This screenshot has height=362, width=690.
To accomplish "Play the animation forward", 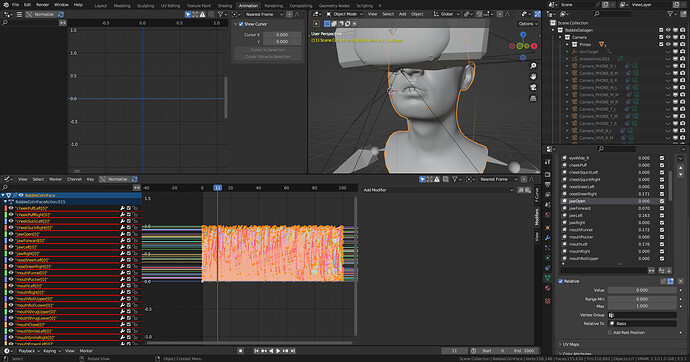I will pyautogui.click(x=278, y=351).
